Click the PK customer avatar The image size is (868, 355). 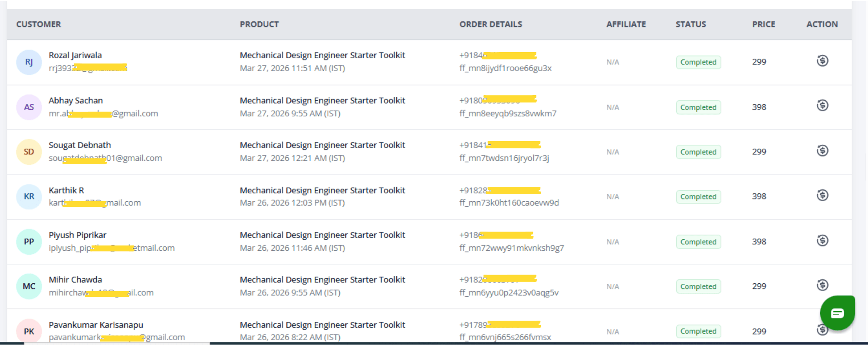tap(29, 331)
